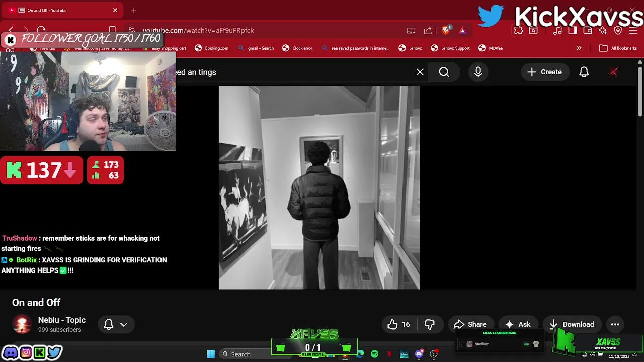The height and width of the screenshot is (362, 644).
Task: Open Spotify from the taskbar
Action: (x=375, y=354)
